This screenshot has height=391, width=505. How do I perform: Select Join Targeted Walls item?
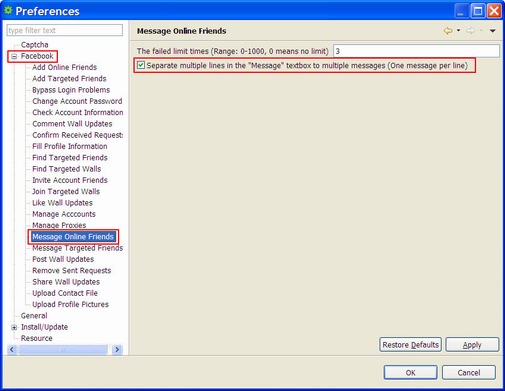point(66,192)
